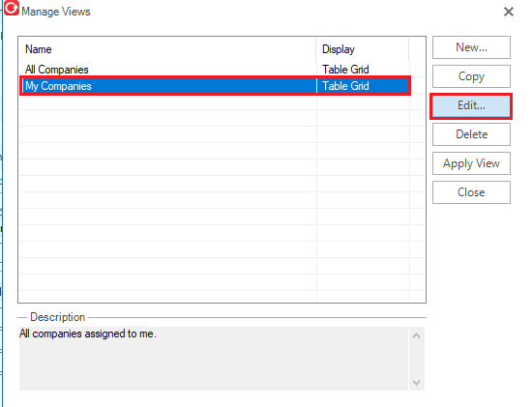Click the description scrollbar down arrow

[x=417, y=382]
